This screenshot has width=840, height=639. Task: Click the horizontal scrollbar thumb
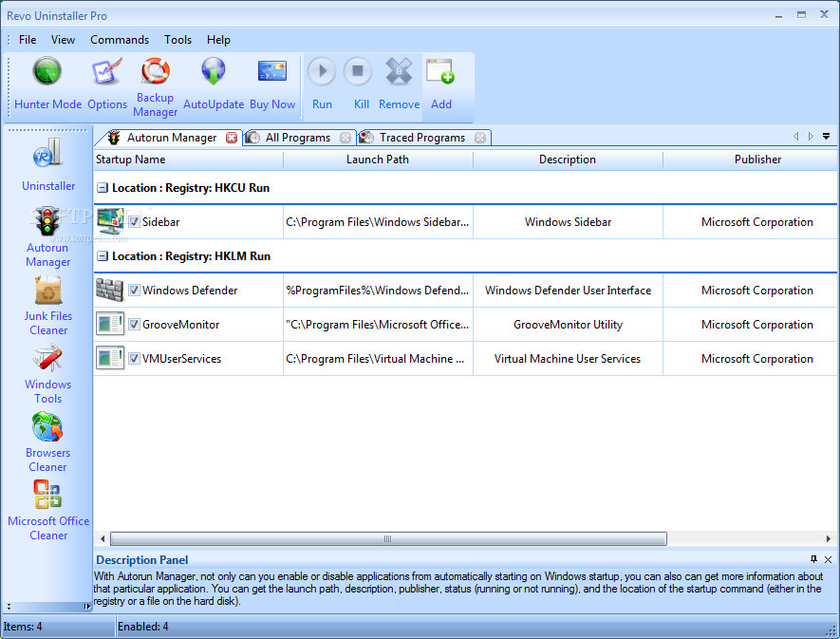coord(388,538)
